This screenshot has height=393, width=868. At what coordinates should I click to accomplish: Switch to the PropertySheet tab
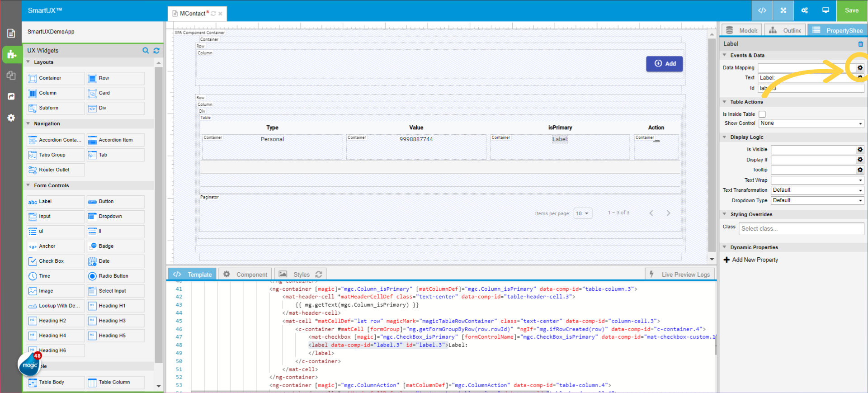[838, 30]
